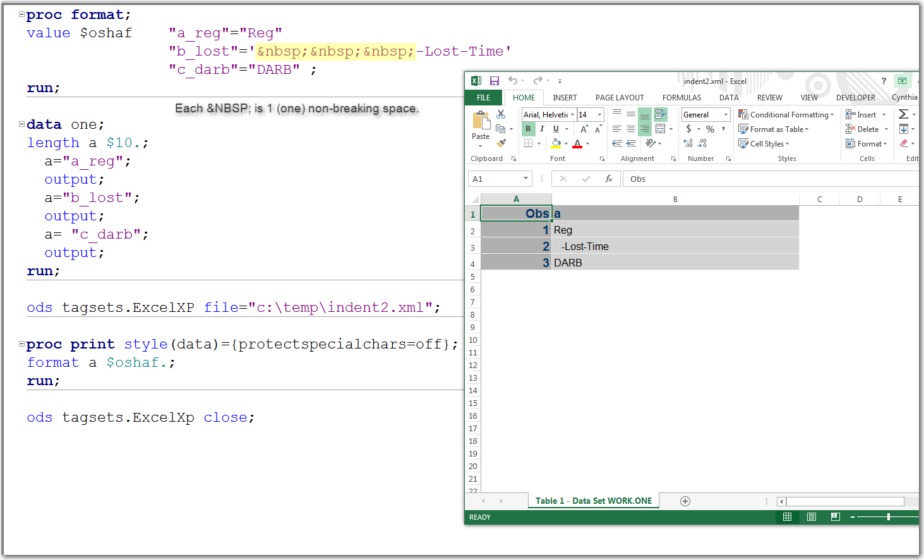Select the red Font Color swatch

pos(577,143)
